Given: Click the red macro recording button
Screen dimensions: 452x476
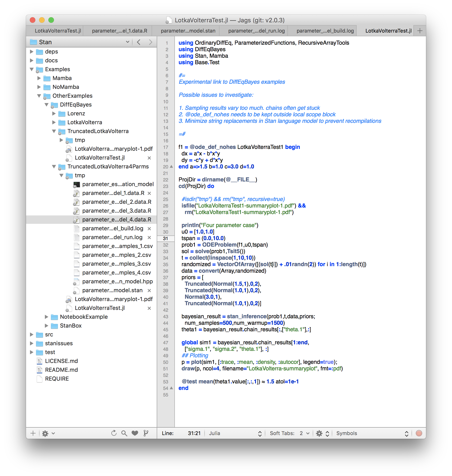Looking at the screenshot, I should point(419,433).
